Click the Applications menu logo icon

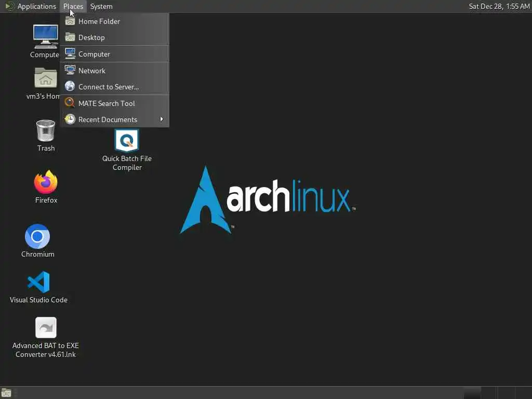pos(10,6)
